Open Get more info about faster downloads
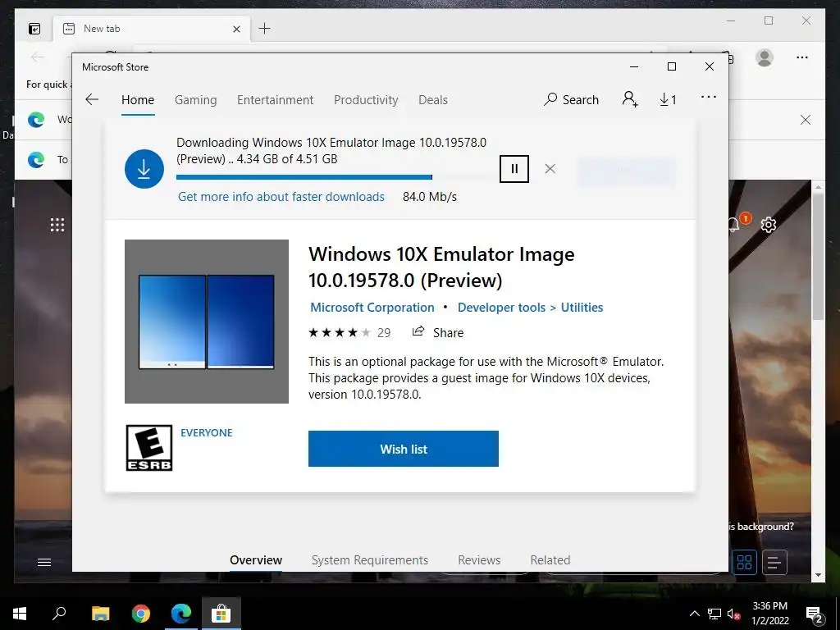 tap(281, 197)
